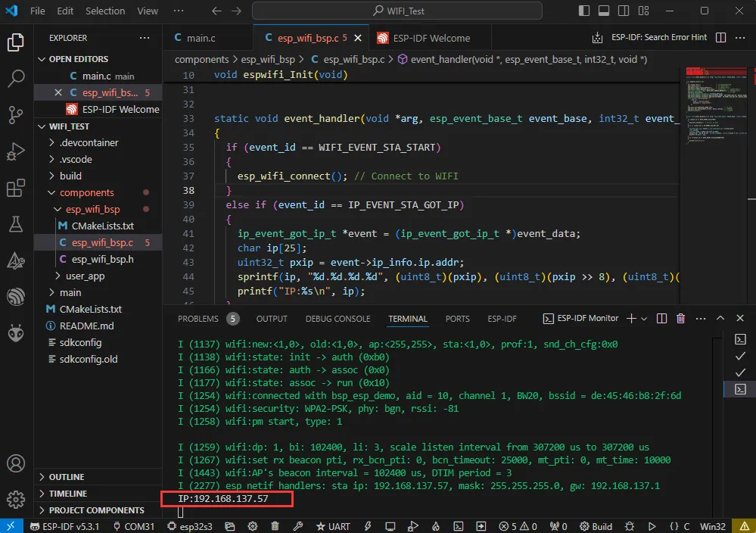The width and height of the screenshot is (756, 533).
Task: Open ESP-IDF Explorer from the activity bar
Action: click(16, 296)
